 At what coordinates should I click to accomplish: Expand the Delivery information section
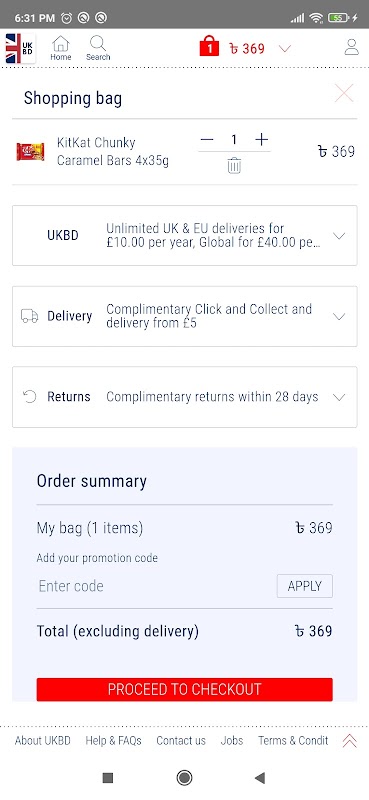185,316
